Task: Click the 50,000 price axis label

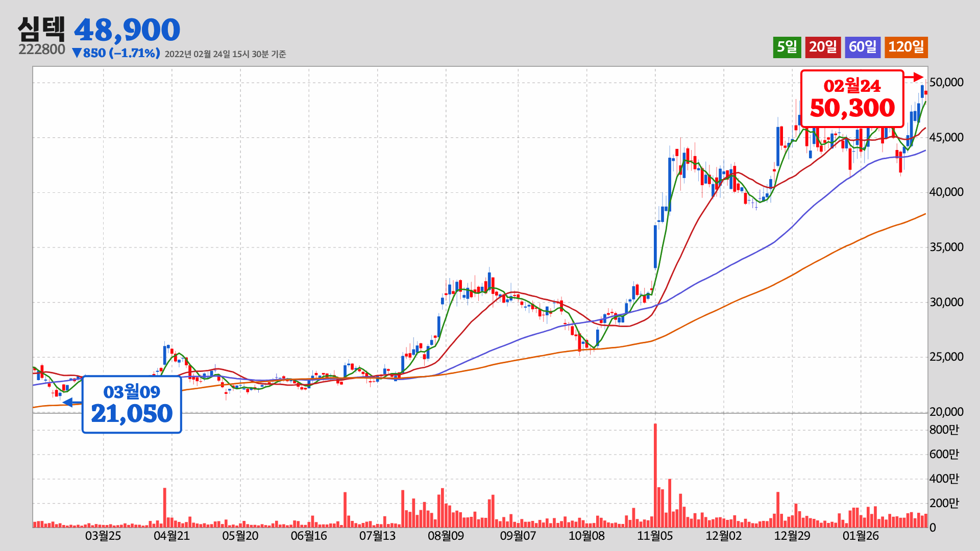Action: pos(946,82)
